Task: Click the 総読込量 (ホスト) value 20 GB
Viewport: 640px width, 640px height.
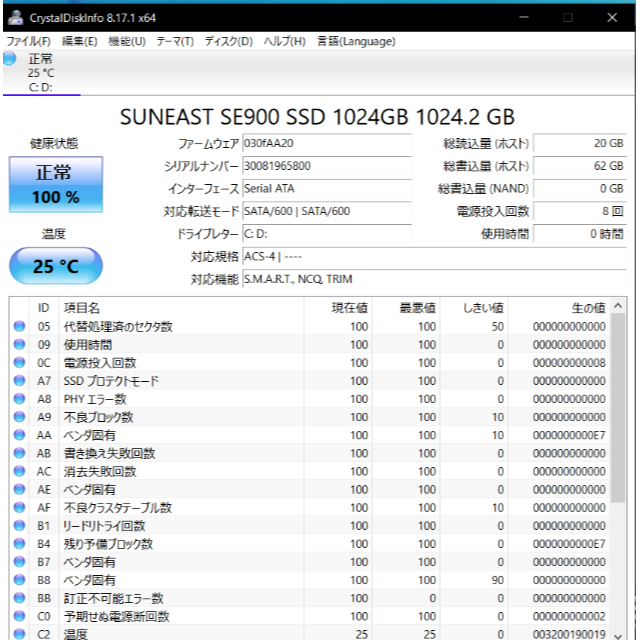Action: coord(580,143)
